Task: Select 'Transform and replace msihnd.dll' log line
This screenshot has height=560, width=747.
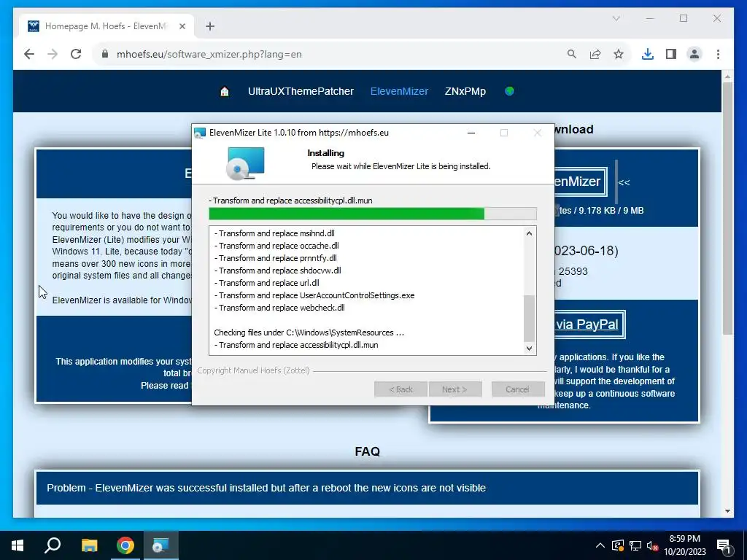Action: click(x=274, y=233)
